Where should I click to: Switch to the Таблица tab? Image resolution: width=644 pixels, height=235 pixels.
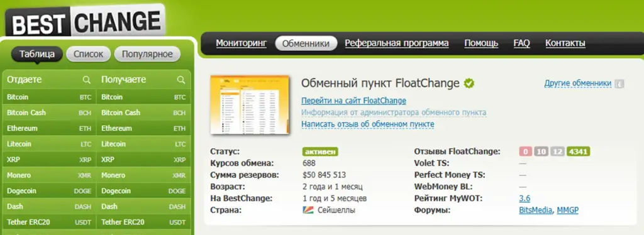pyautogui.click(x=37, y=54)
